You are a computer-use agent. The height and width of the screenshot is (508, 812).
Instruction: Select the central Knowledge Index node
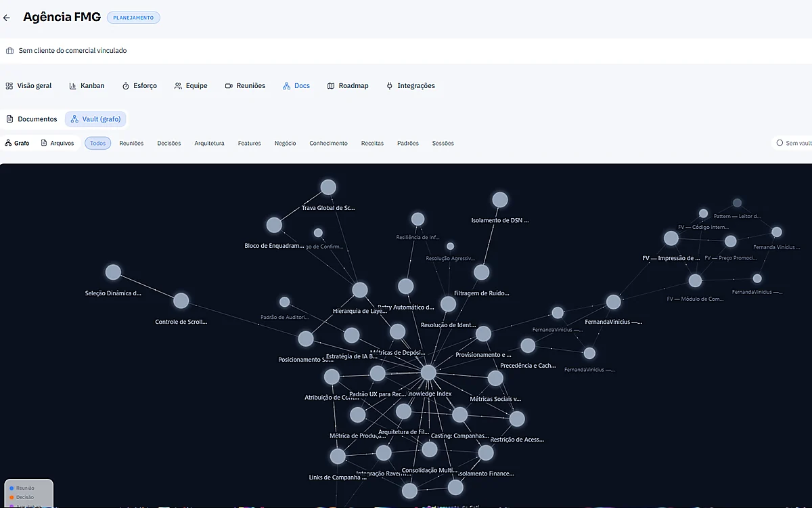pyautogui.click(x=428, y=373)
